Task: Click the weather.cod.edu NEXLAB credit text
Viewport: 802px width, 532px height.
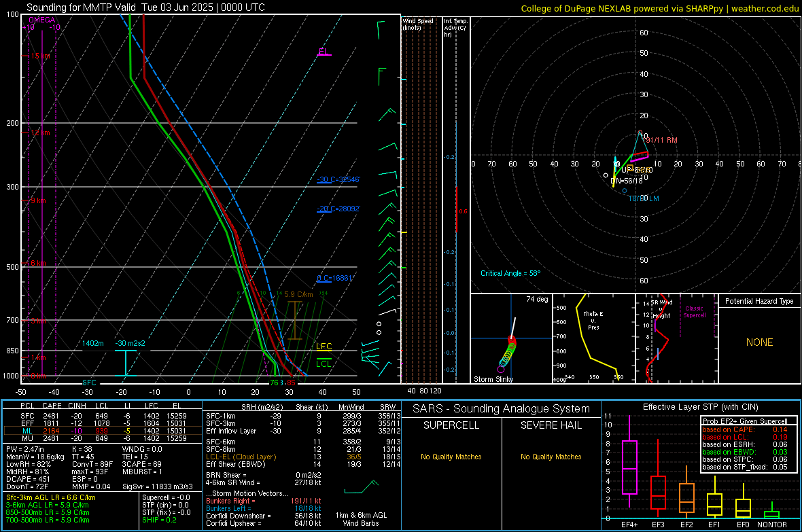Action: 660,8
